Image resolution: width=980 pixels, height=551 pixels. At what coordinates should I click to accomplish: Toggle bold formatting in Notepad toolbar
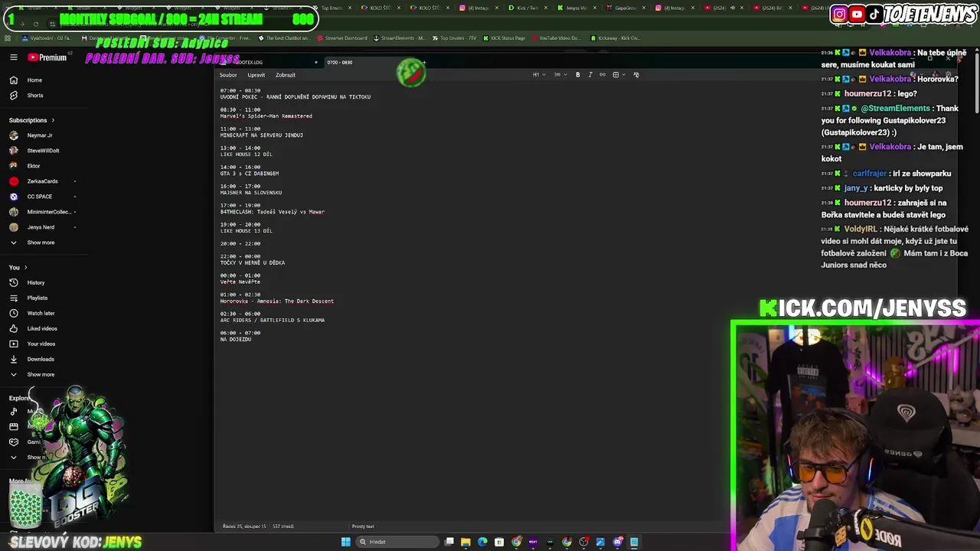point(578,74)
